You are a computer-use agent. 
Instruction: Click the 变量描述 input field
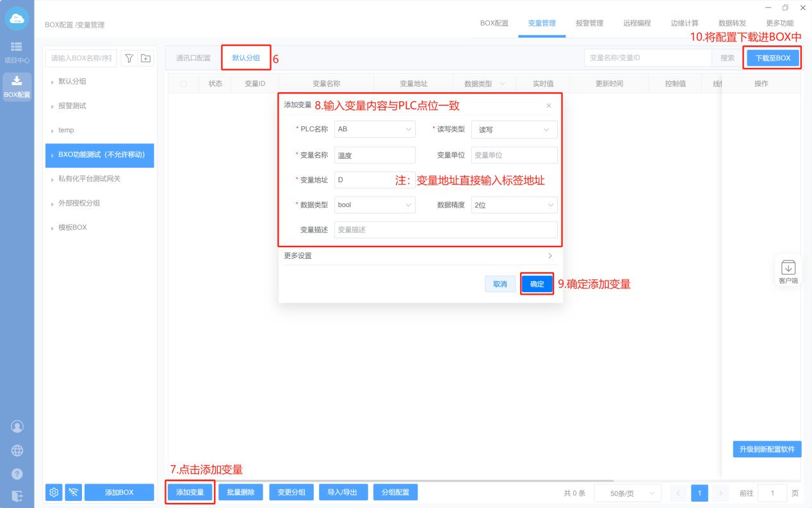coord(445,229)
